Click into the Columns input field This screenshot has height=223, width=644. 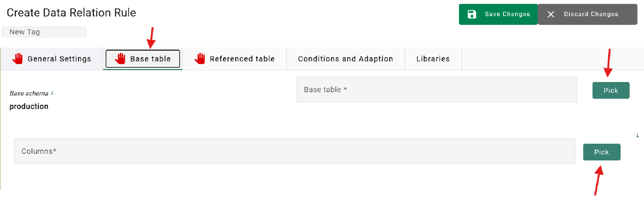pos(295,151)
